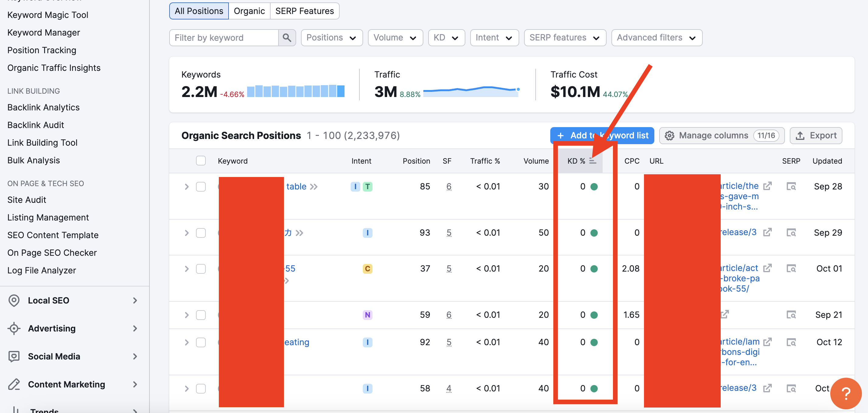Click the Export upload icon
Viewport: 868px width, 413px height.
(x=800, y=136)
